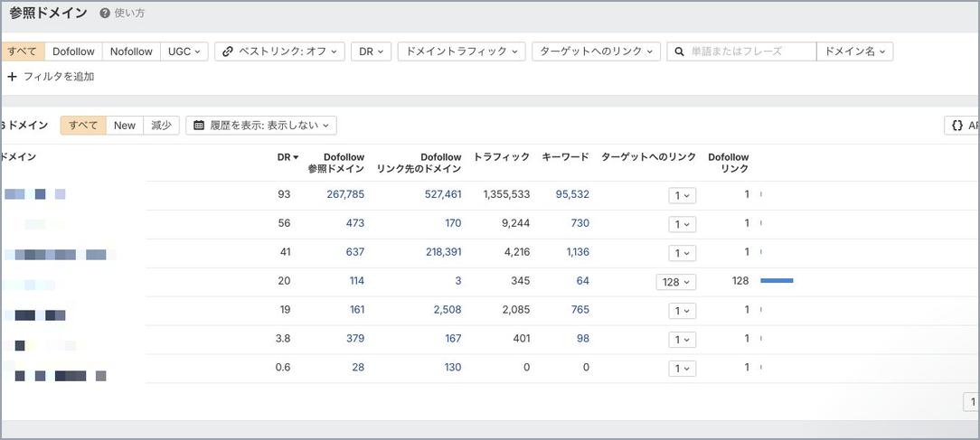Screen dimensions: 980x440
Task: Expand links dropdown in the DR 41 row
Action: (x=683, y=253)
